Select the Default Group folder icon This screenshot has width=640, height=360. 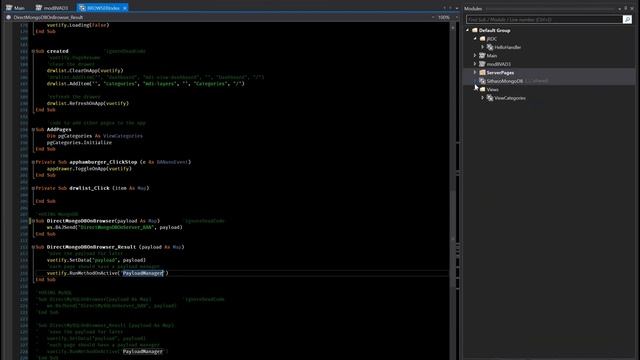click(x=475, y=30)
